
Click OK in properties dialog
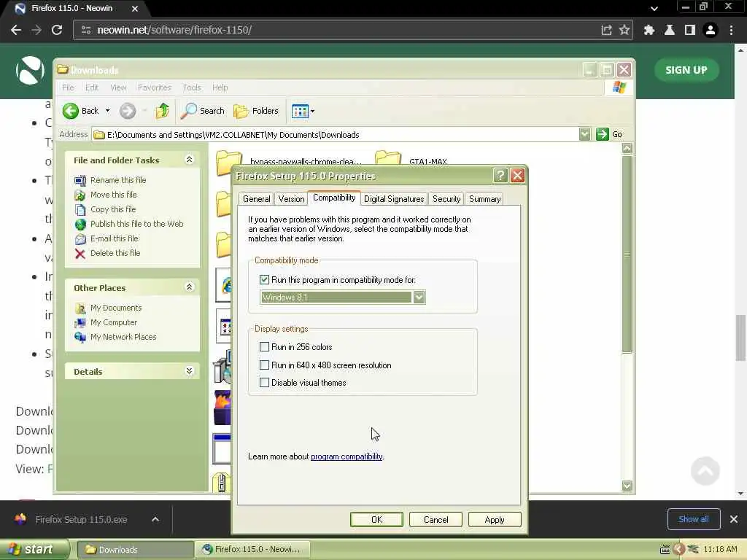(x=376, y=519)
